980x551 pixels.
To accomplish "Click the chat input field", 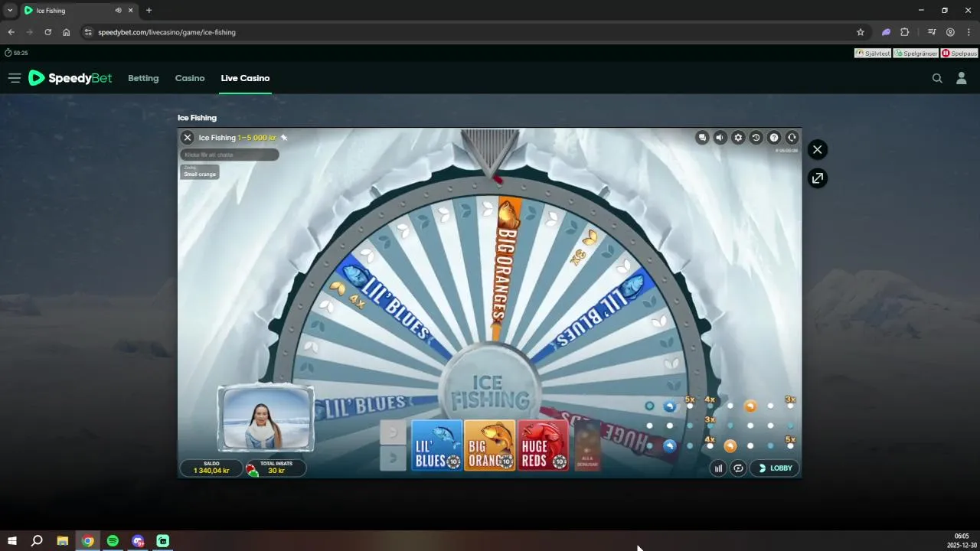I will [x=230, y=155].
